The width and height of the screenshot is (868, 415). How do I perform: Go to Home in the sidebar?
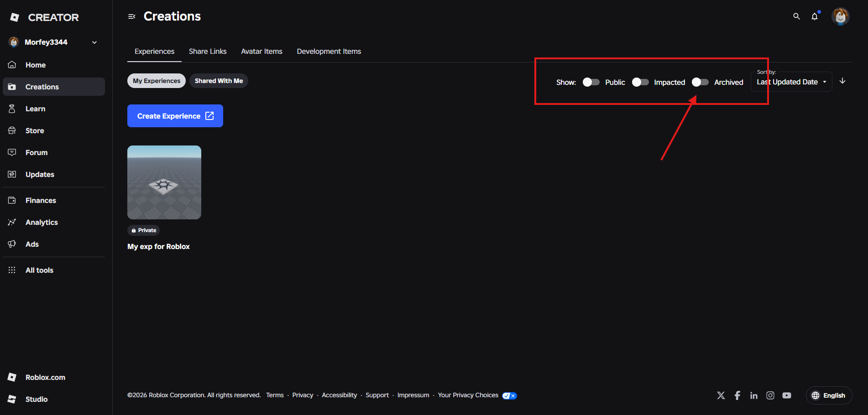[x=54, y=65]
